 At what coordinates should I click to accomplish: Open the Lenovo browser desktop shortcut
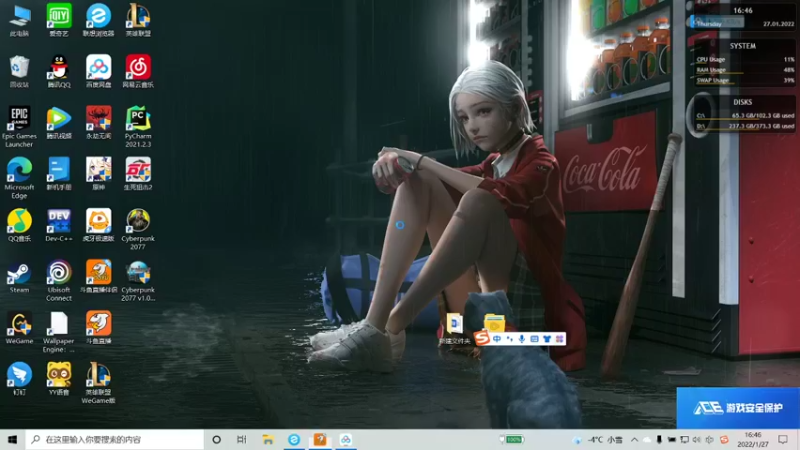point(98,20)
